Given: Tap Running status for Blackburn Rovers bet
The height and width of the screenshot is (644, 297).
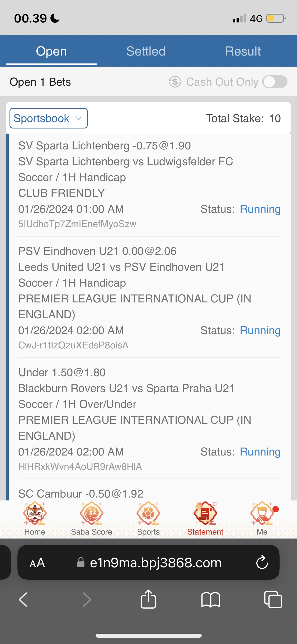Looking at the screenshot, I should point(260,452).
